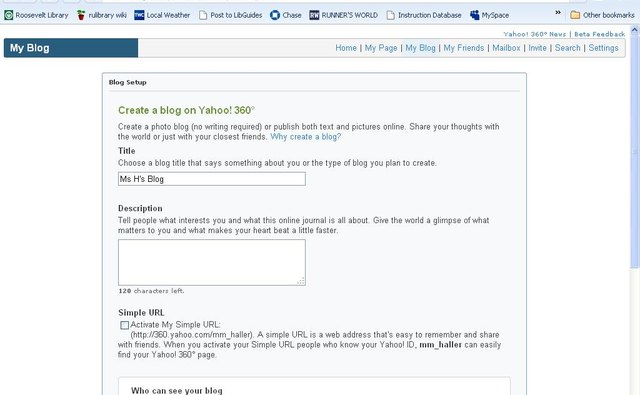Click the Create a blog on Yahoo! 360° heading
This screenshot has height=395, width=640.
pos(186,110)
